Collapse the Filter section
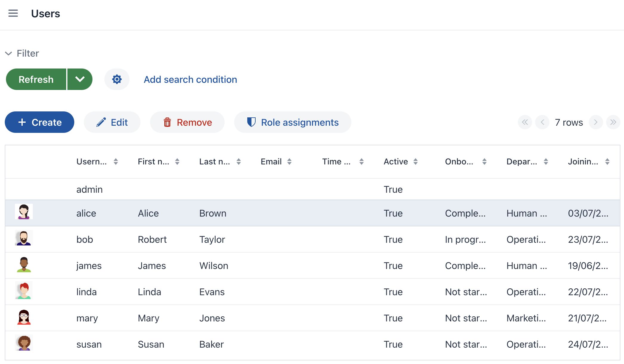This screenshot has height=364, width=624. point(9,54)
